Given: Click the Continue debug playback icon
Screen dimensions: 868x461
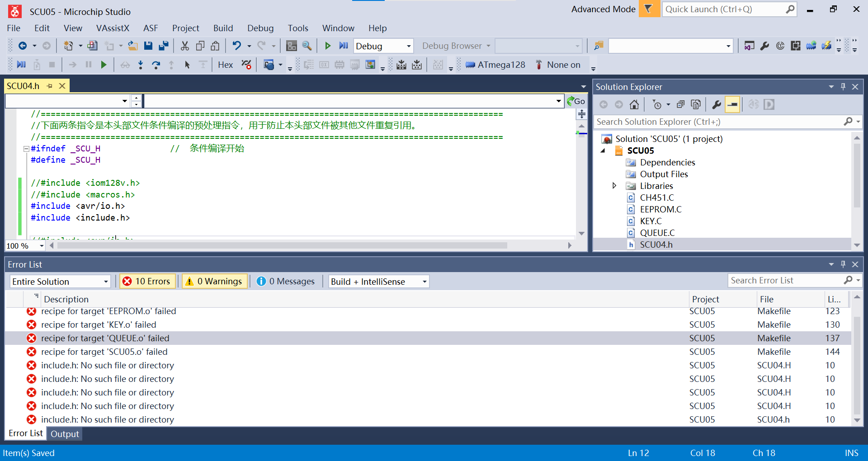Looking at the screenshot, I should tap(104, 65).
